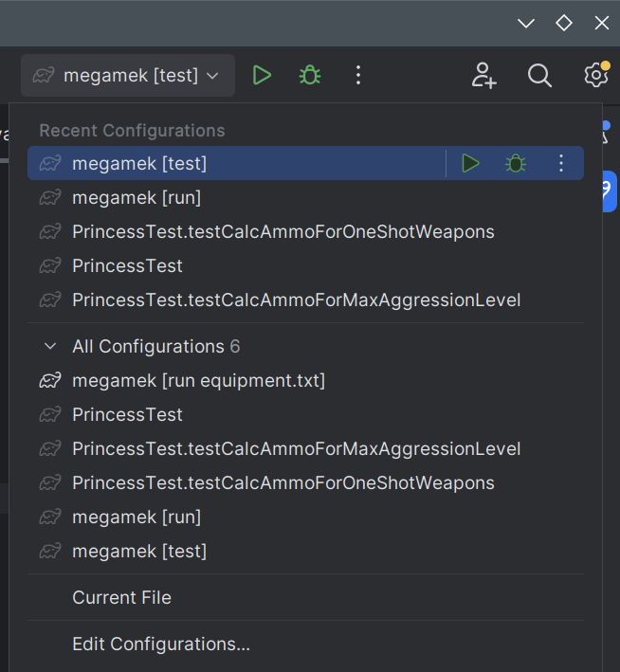
Task: Select recent megamek [run] configuration
Action: click(x=137, y=197)
